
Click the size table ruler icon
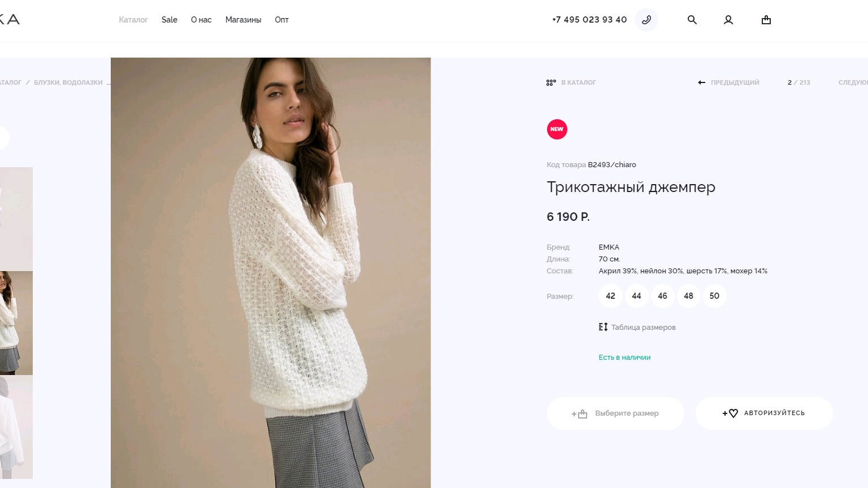pyautogui.click(x=603, y=327)
